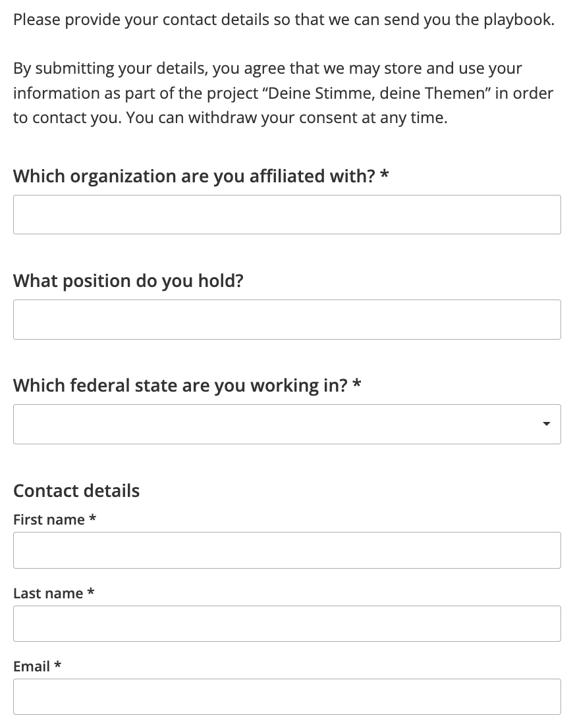This screenshot has width=573, height=728.
Task: Click the required asterisk beside Email
Action: (58, 665)
